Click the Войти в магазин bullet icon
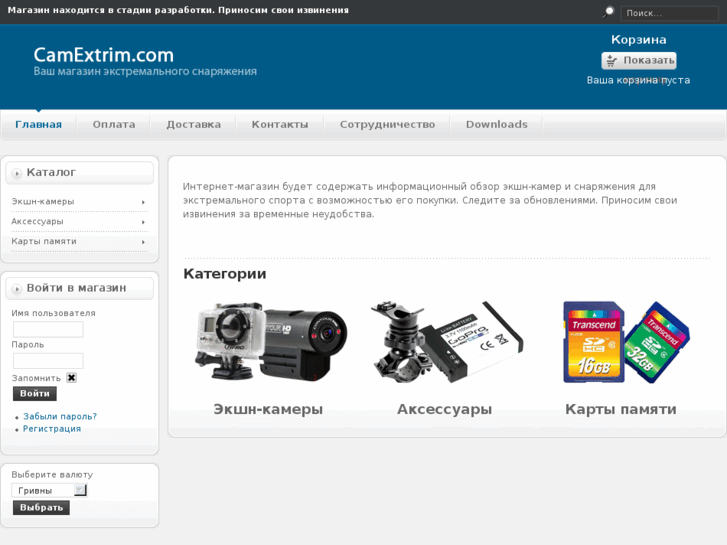Viewport: 727px width, 545px height. coord(17,289)
